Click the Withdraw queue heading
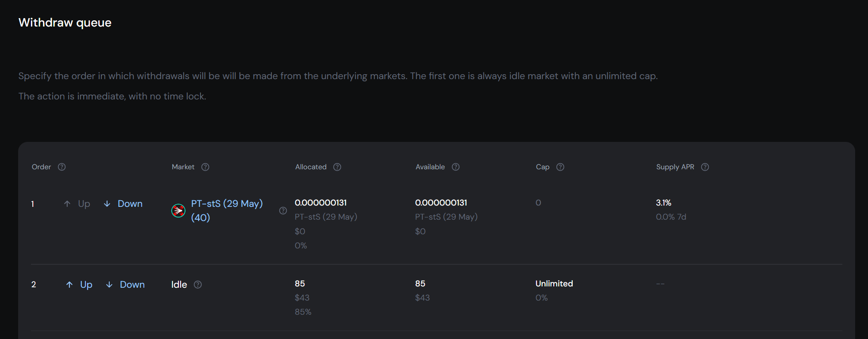This screenshot has height=339, width=868. tap(65, 23)
